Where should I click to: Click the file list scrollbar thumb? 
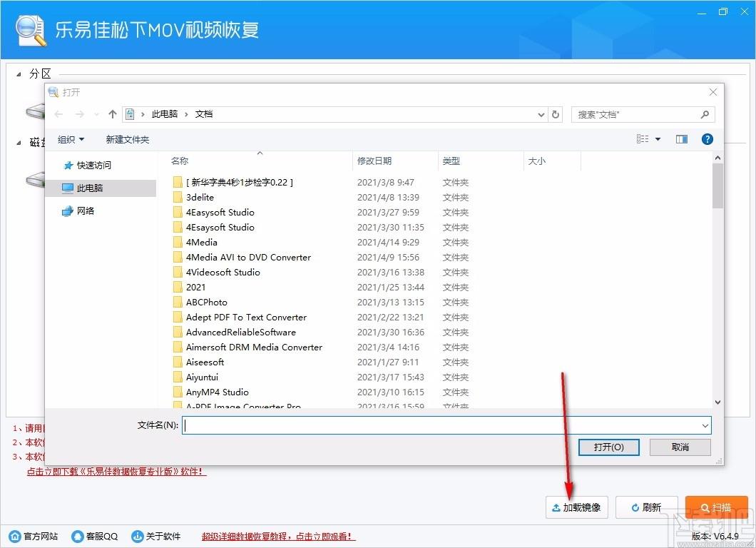coord(717,186)
